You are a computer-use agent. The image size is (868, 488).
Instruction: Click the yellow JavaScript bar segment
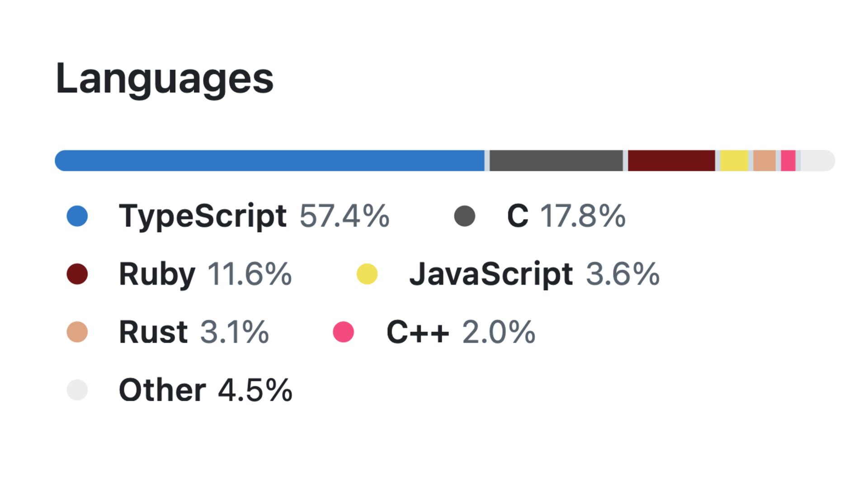734,161
